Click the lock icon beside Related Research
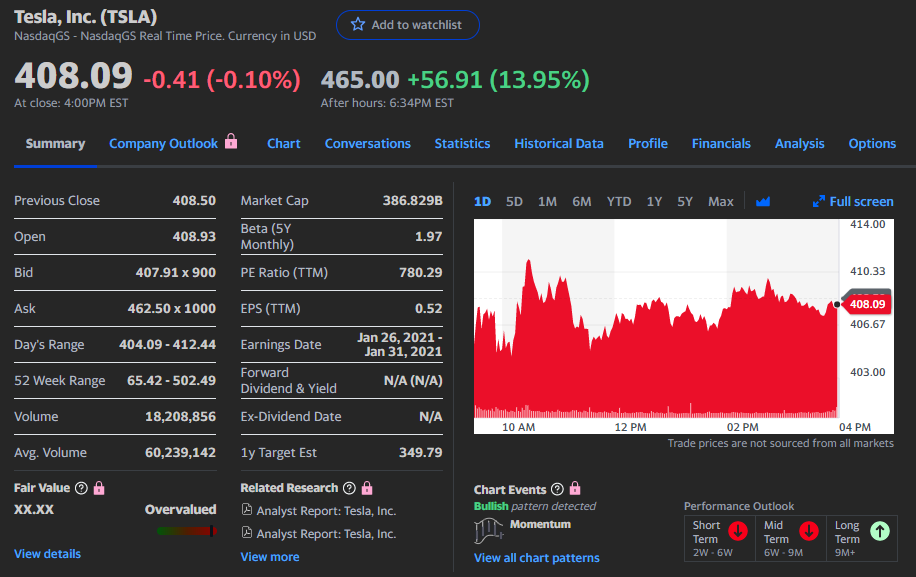Screen dimensions: 916x577 [367, 488]
